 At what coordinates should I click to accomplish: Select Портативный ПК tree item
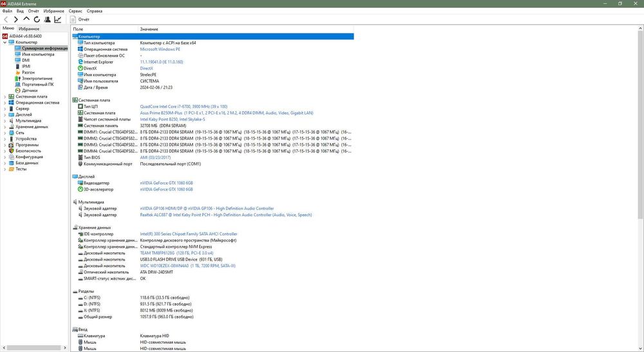pyautogui.click(x=38, y=84)
